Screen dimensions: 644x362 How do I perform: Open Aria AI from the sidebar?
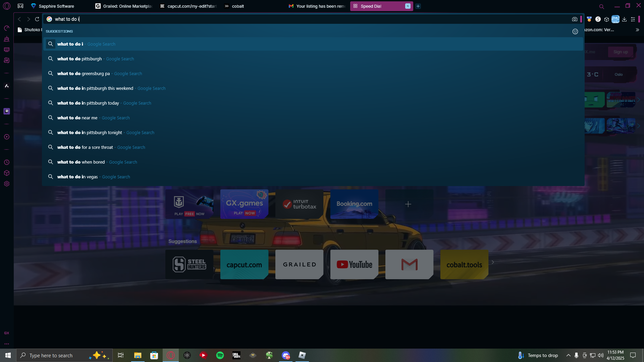point(7,86)
